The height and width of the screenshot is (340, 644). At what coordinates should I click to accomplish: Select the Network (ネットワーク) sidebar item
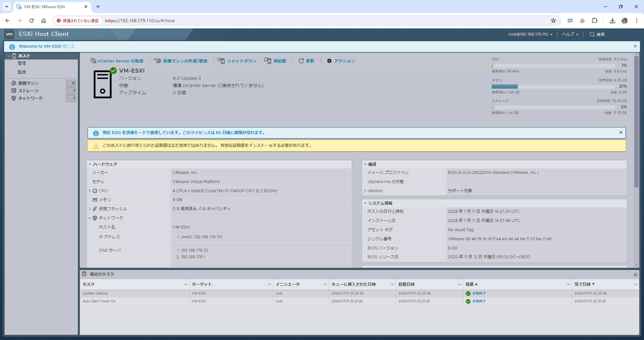tap(30, 98)
